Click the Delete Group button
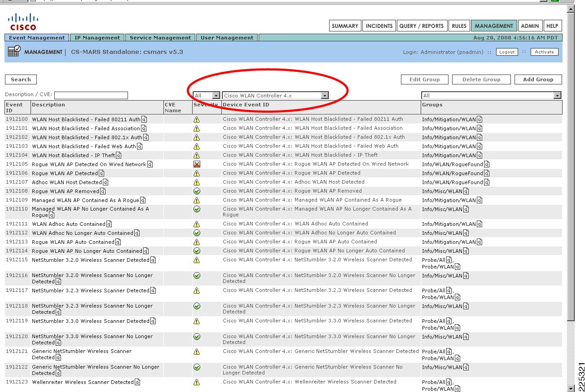This screenshot has height=392, width=585. (481, 79)
